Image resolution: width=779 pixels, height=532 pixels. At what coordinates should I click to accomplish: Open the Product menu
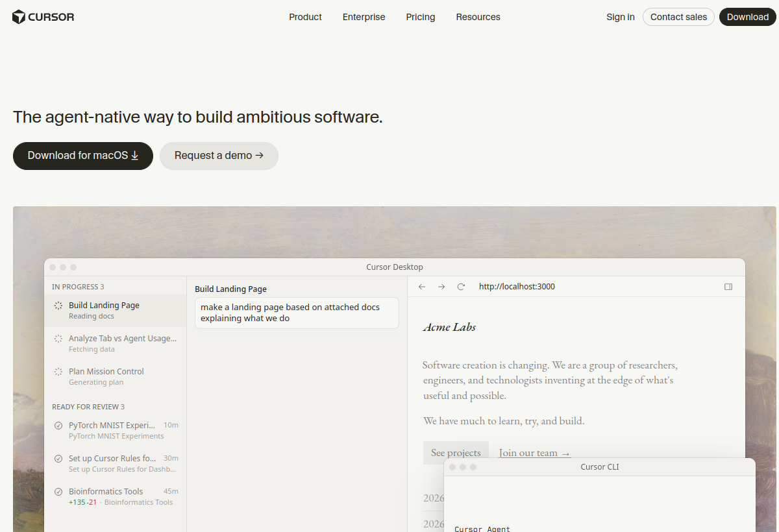(x=305, y=17)
